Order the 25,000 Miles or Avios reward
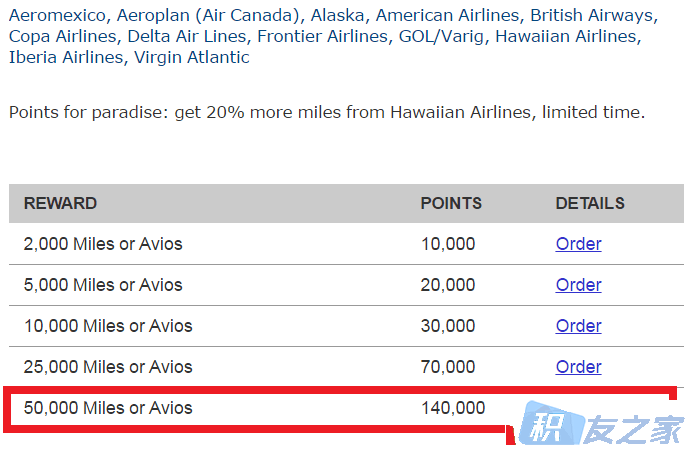The width and height of the screenshot is (690, 450). pos(578,367)
